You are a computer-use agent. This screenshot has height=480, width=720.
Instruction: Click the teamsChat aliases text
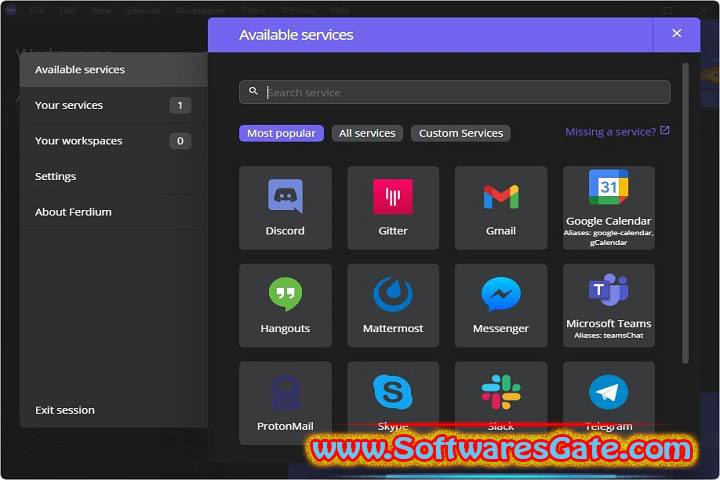pos(609,335)
